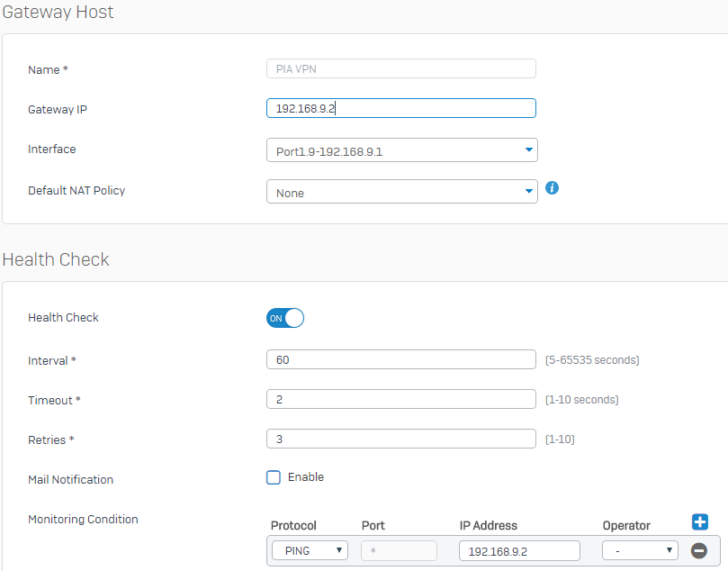Image resolution: width=728 pixels, height=571 pixels.
Task: Click the Gateway IP input field
Action: tap(401, 108)
